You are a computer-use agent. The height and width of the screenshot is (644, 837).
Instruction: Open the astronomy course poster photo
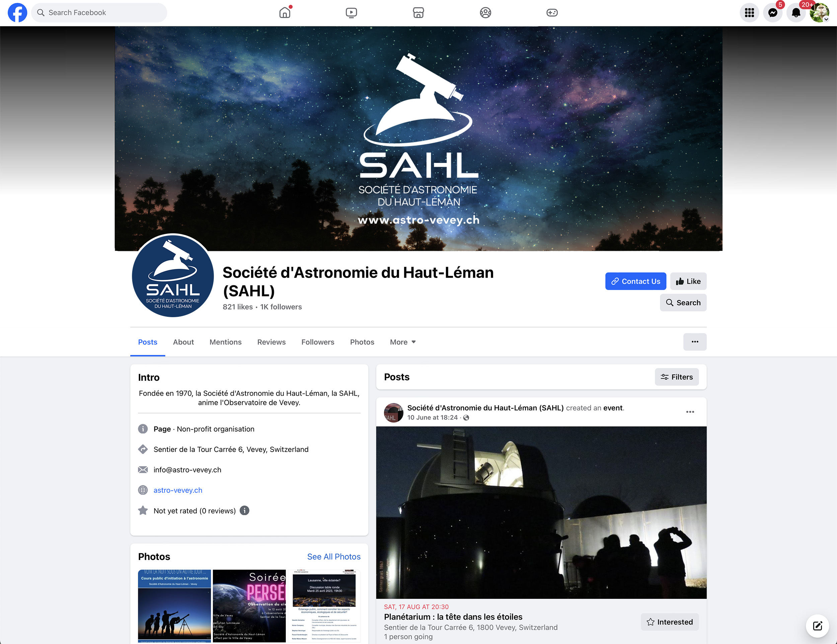[x=174, y=606]
